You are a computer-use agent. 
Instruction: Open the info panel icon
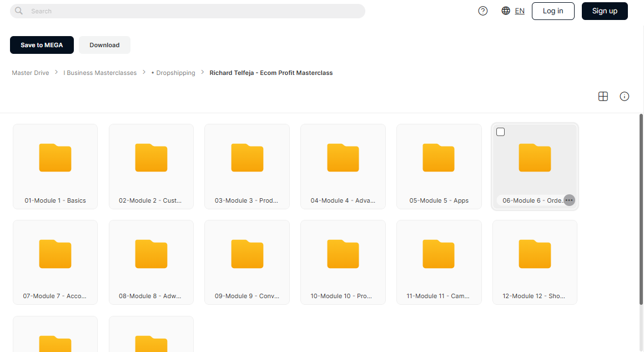coord(624,97)
